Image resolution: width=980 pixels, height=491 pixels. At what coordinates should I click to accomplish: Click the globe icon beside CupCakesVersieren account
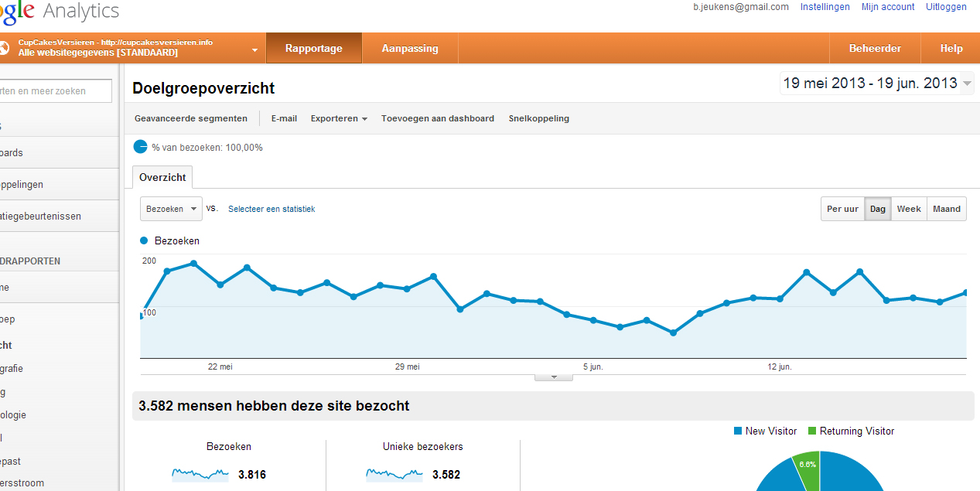(x=4, y=48)
